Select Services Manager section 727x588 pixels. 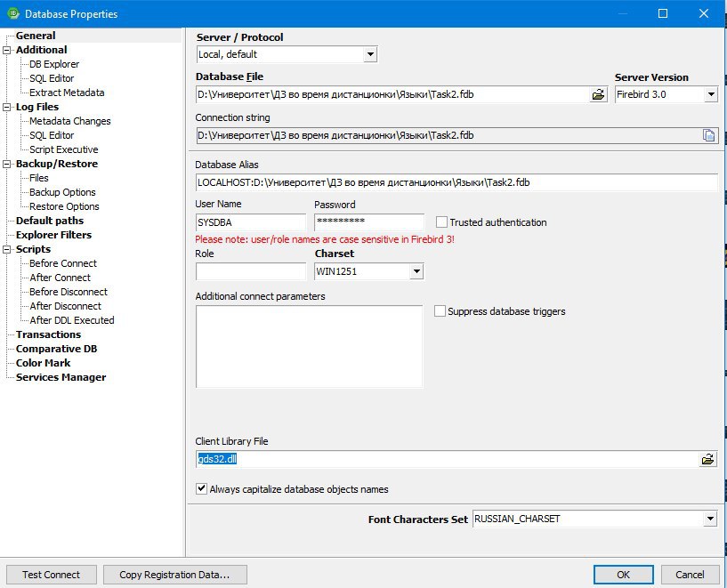(x=61, y=378)
